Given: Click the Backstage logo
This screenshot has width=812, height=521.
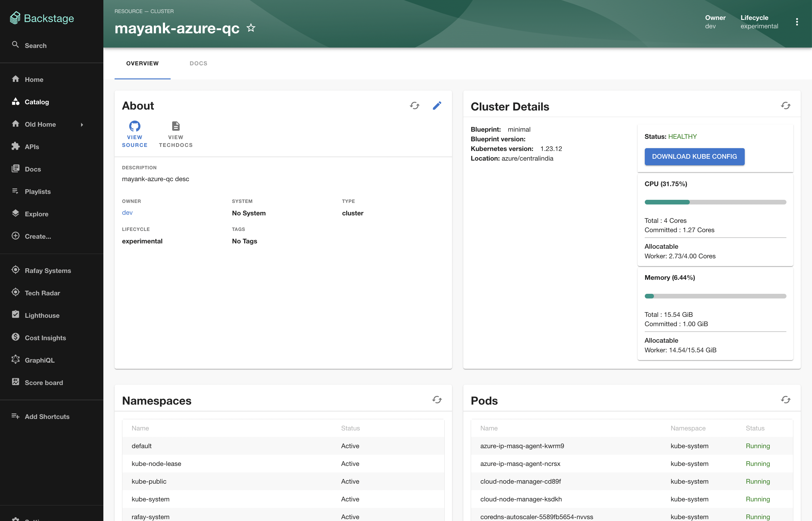Looking at the screenshot, I should pos(42,18).
